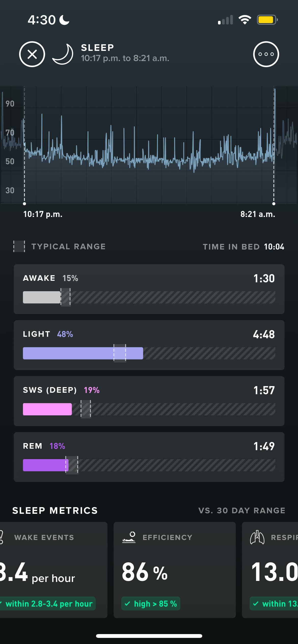
Task: Tap the efficiency sleeping person icon
Action: [x=129, y=537]
